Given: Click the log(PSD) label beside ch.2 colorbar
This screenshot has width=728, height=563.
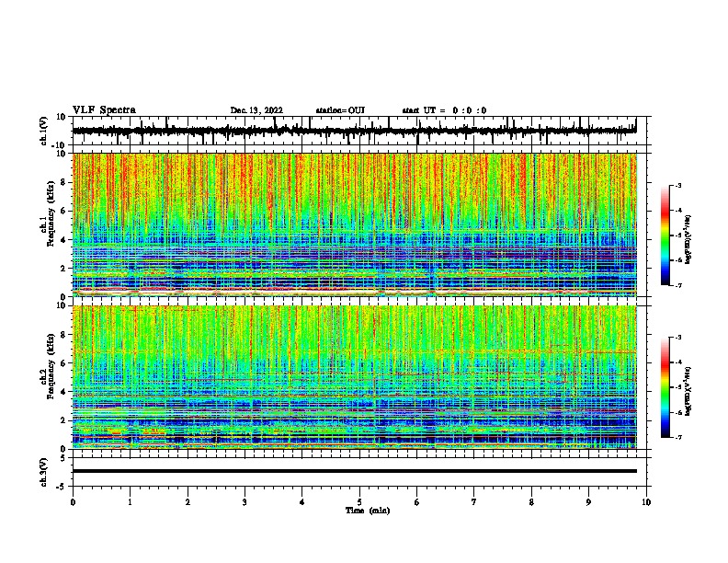Looking at the screenshot, I should click(688, 391).
